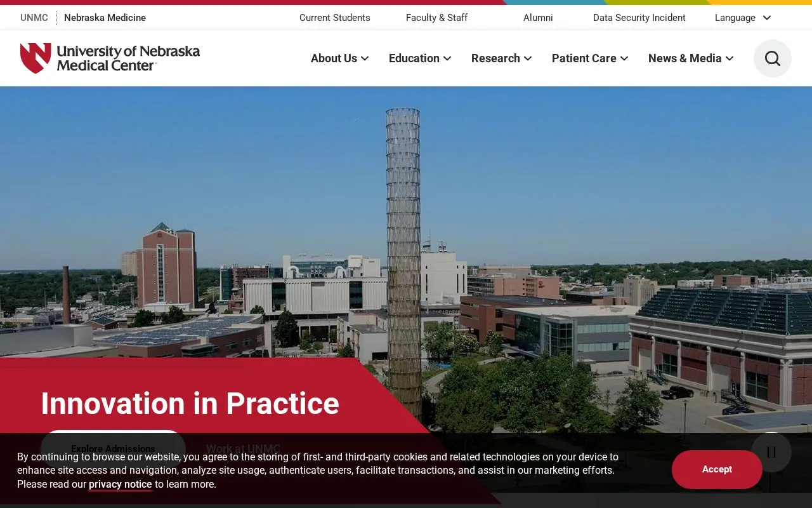Accept the cookie notice

717,469
